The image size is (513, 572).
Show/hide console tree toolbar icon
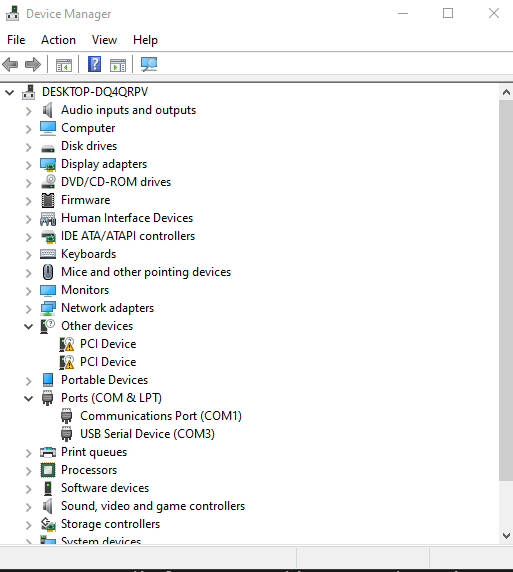(x=64, y=65)
